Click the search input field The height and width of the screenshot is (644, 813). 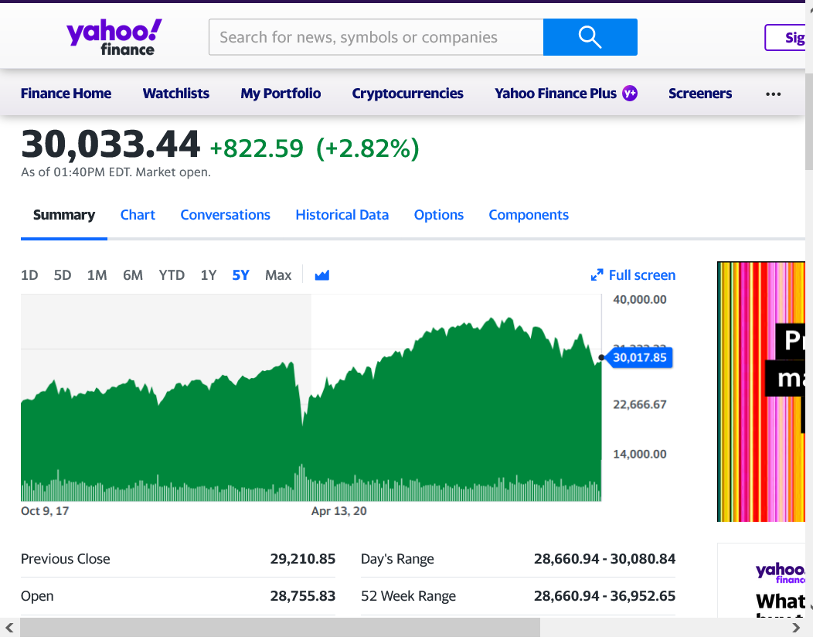[x=376, y=37]
